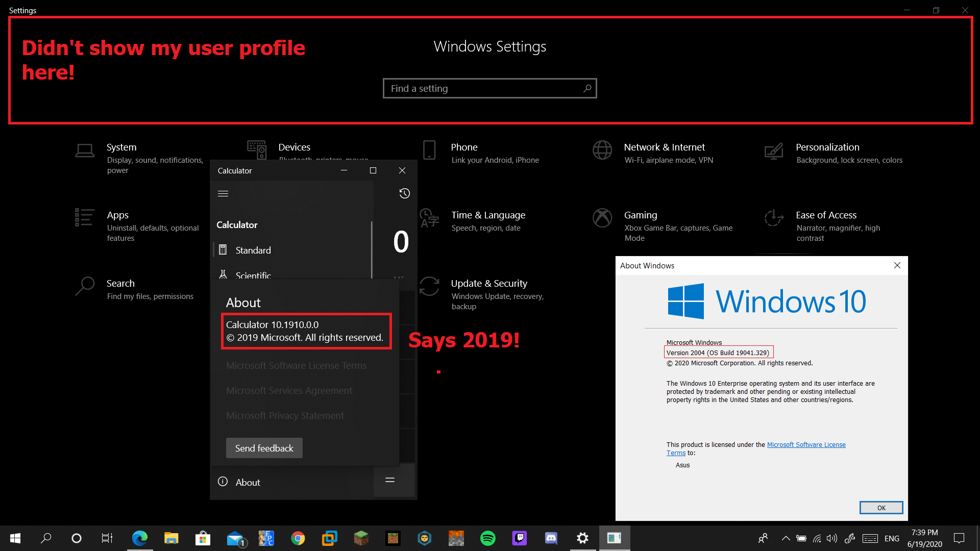Open Minecraft grass block taskbar icon

point(361,538)
